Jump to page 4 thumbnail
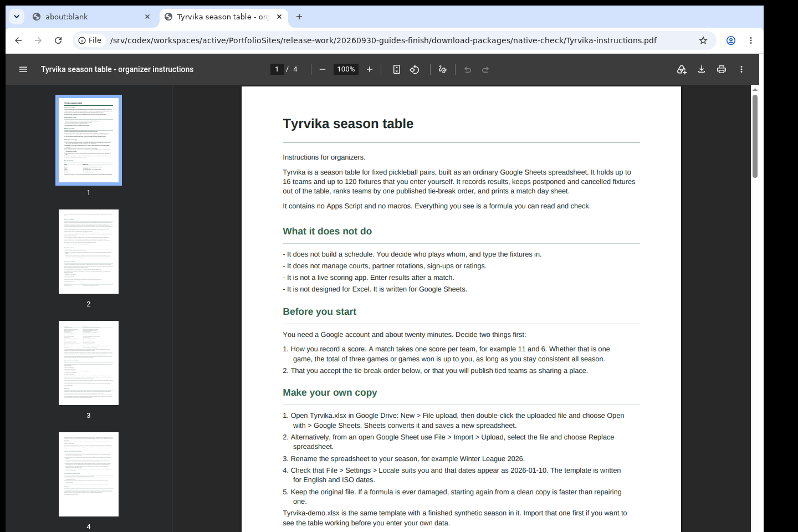The width and height of the screenshot is (798, 532). 89,474
